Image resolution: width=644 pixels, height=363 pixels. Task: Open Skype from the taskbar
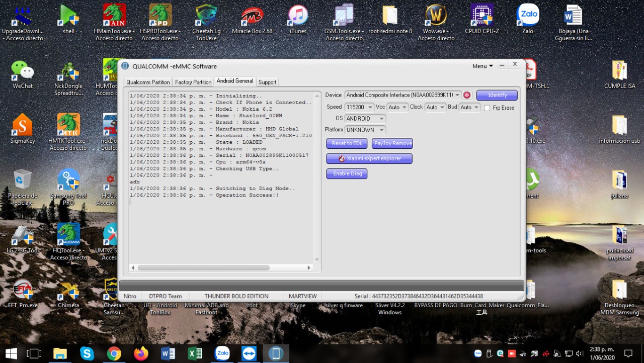87,353
